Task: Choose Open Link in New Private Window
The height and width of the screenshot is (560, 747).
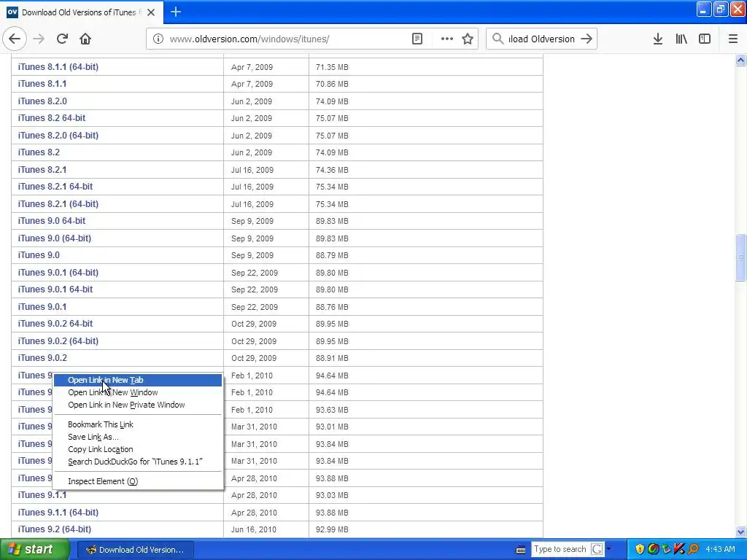Action: (x=138, y=405)
